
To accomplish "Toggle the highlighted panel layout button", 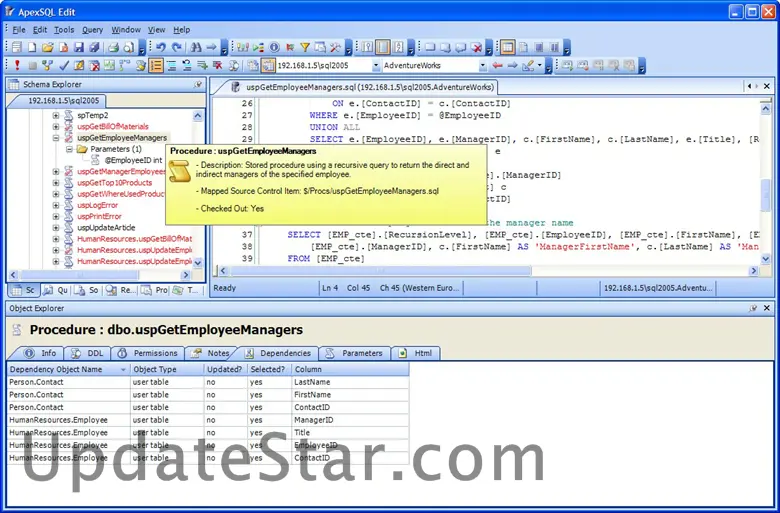I will click(383, 48).
